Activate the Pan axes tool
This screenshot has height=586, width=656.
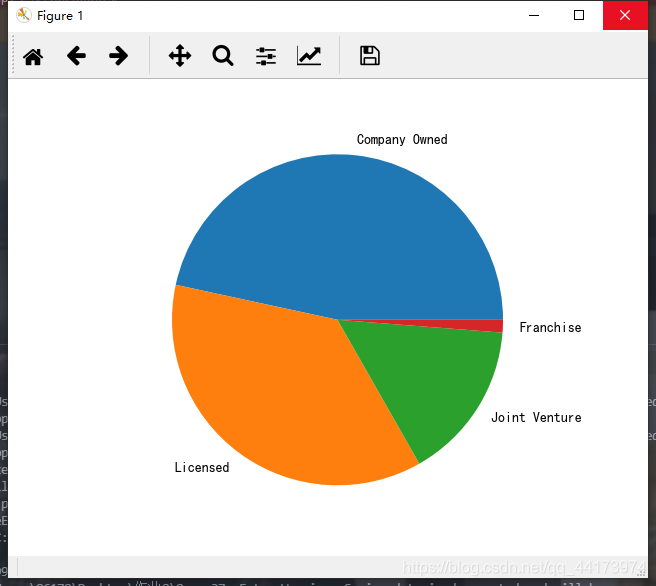click(x=180, y=56)
